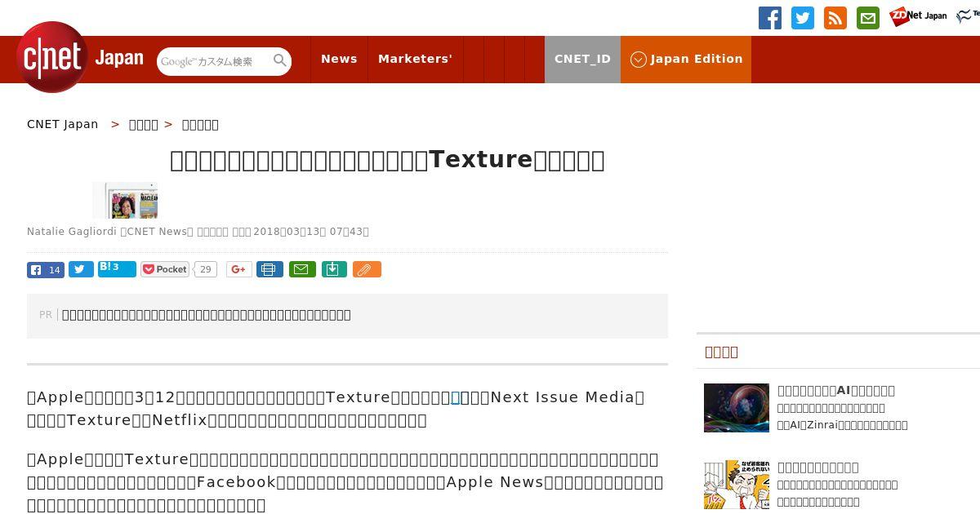The image size is (980, 514).
Task: Print the article with the printer icon
Action: 269,269
